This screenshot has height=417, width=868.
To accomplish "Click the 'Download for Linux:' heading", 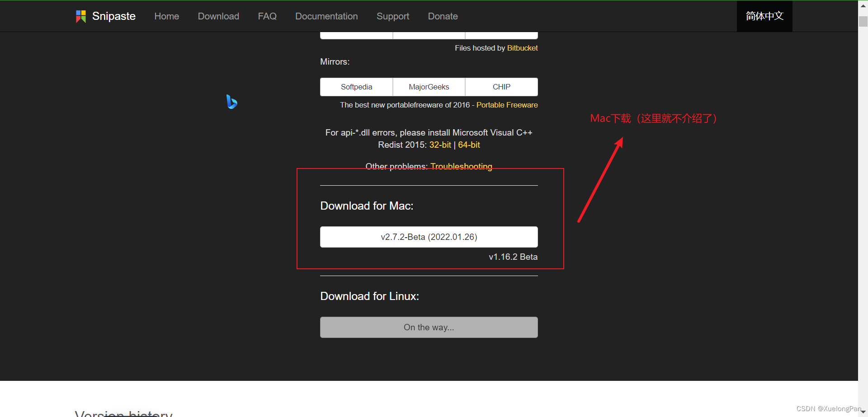I will point(370,296).
